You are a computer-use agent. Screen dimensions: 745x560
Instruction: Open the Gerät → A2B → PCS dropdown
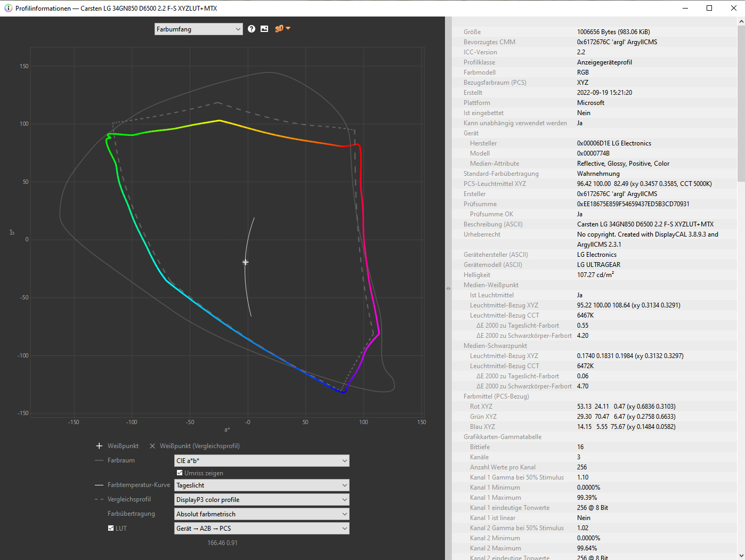[262, 529]
